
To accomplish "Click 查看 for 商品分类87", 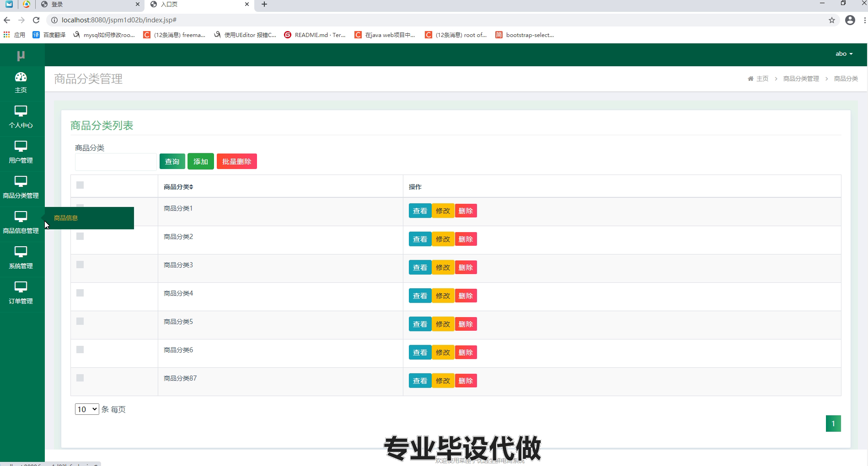I will pos(420,381).
